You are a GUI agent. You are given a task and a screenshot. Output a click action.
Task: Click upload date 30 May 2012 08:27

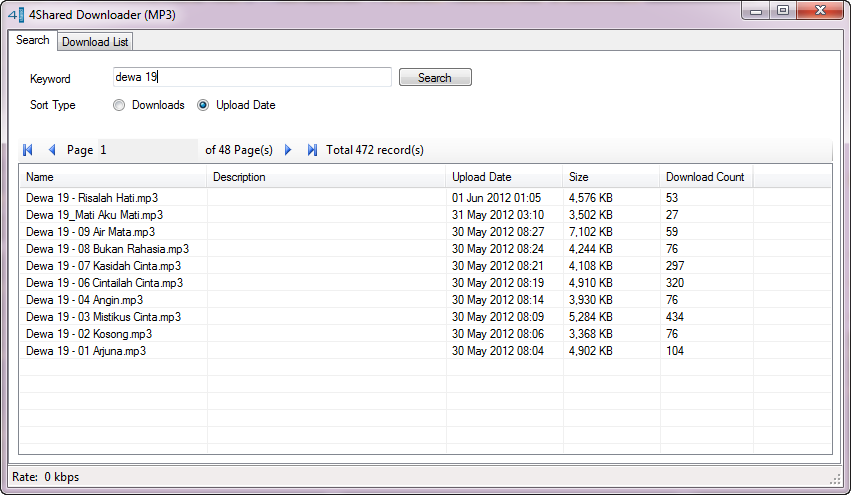click(x=498, y=232)
